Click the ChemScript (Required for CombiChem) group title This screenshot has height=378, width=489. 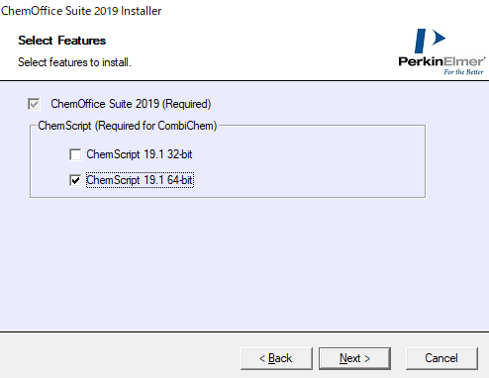click(127, 126)
